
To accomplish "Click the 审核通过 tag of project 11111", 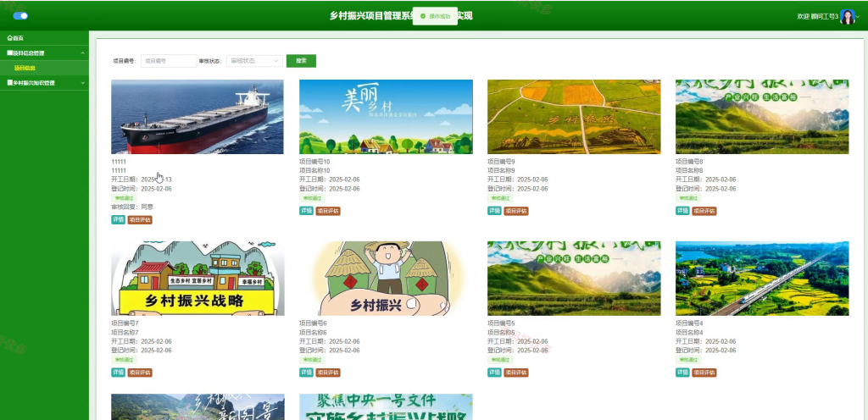I will [124, 198].
